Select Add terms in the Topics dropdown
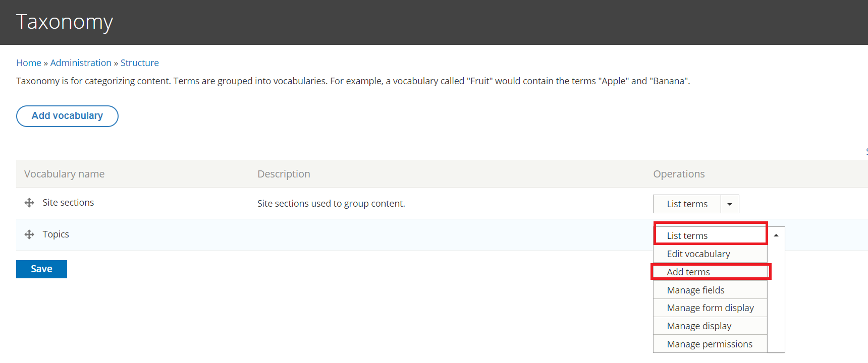The height and width of the screenshot is (363, 868). (x=688, y=272)
